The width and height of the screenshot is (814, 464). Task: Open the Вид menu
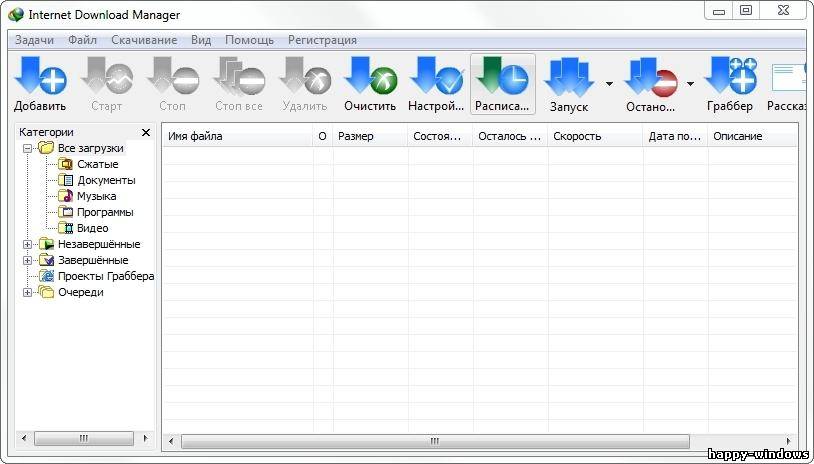tap(201, 40)
